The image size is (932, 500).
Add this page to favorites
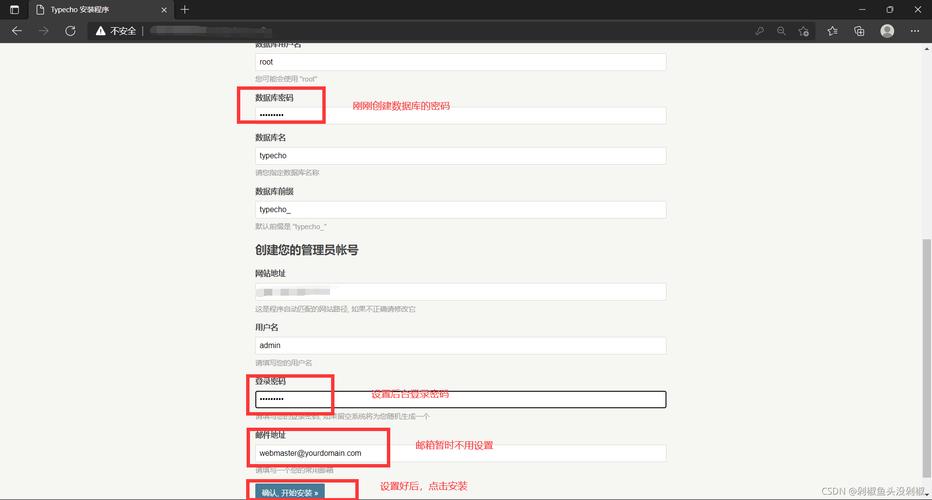click(804, 31)
